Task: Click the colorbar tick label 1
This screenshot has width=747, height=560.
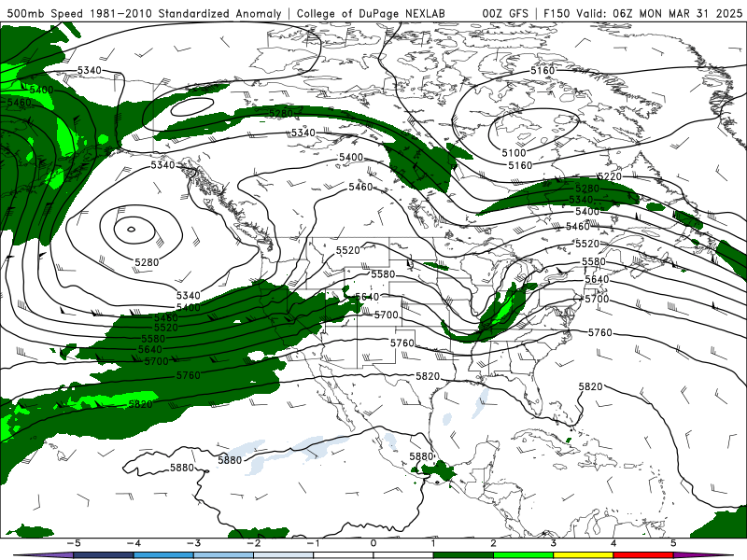Action: pyautogui.click(x=433, y=543)
